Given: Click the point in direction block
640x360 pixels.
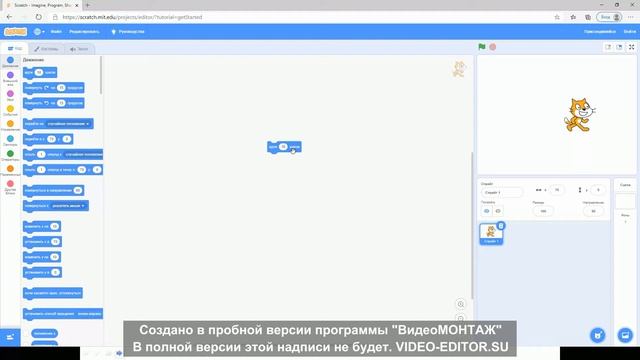Looking at the screenshot, I should coord(53,190).
